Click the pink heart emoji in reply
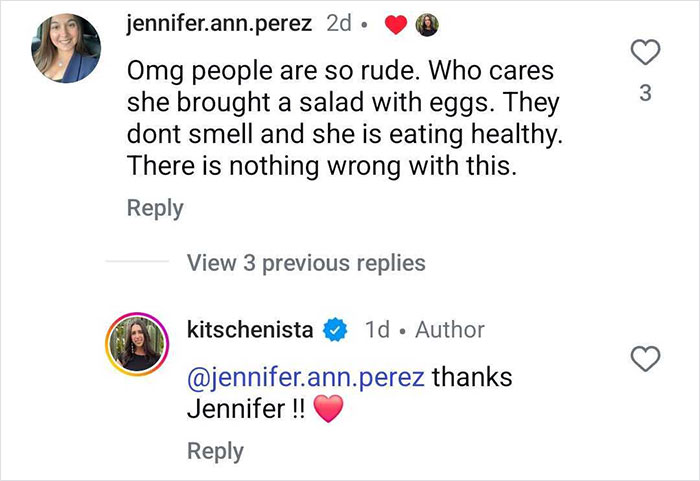 coord(329,409)
